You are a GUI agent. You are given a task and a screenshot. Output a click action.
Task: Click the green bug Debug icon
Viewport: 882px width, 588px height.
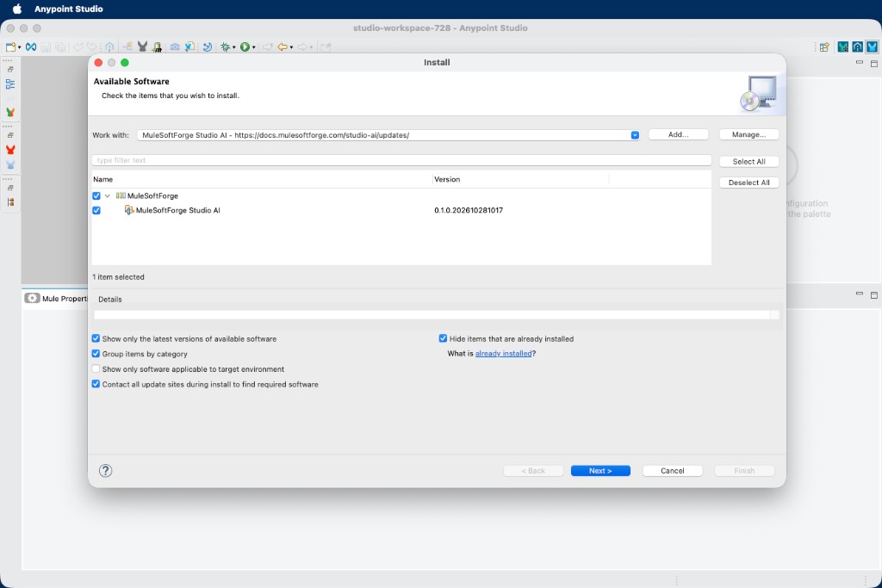point(226,47)
